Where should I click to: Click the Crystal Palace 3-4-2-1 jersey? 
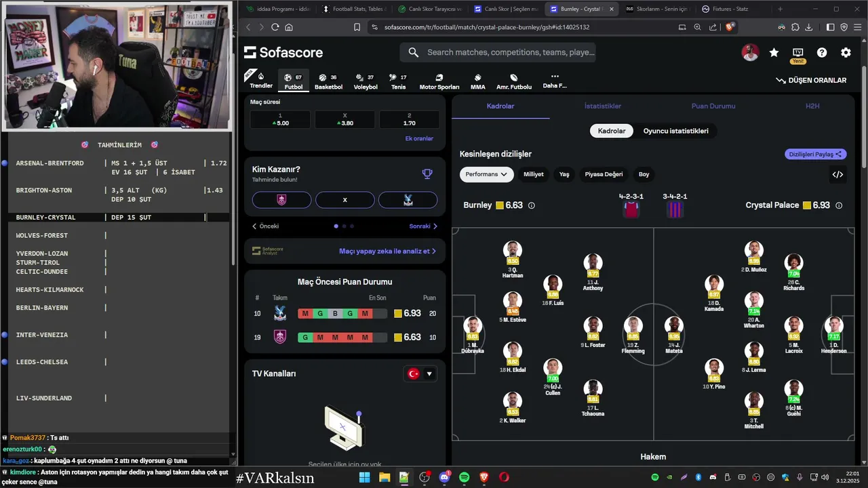pos(675,209)
